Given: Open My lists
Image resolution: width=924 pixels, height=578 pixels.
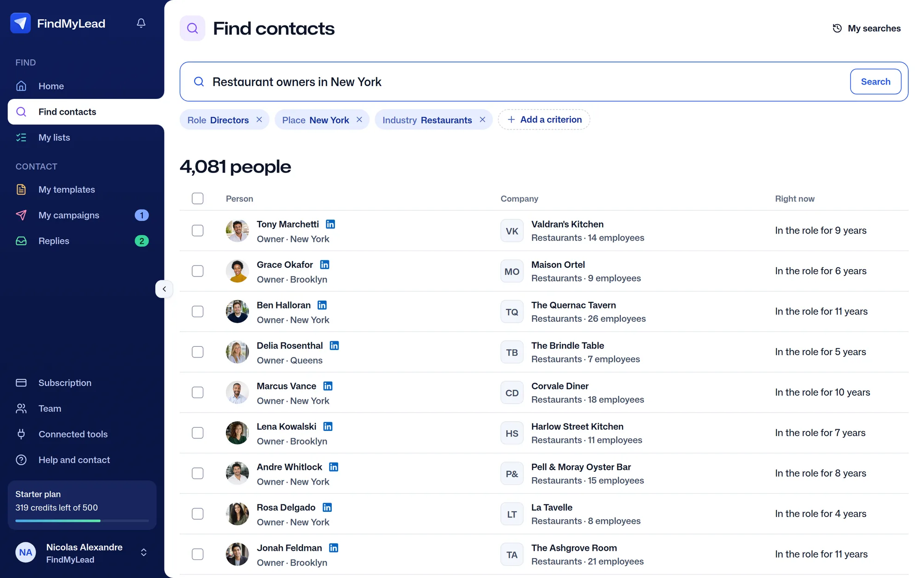Looking at the screenshot, I should 82,137.
